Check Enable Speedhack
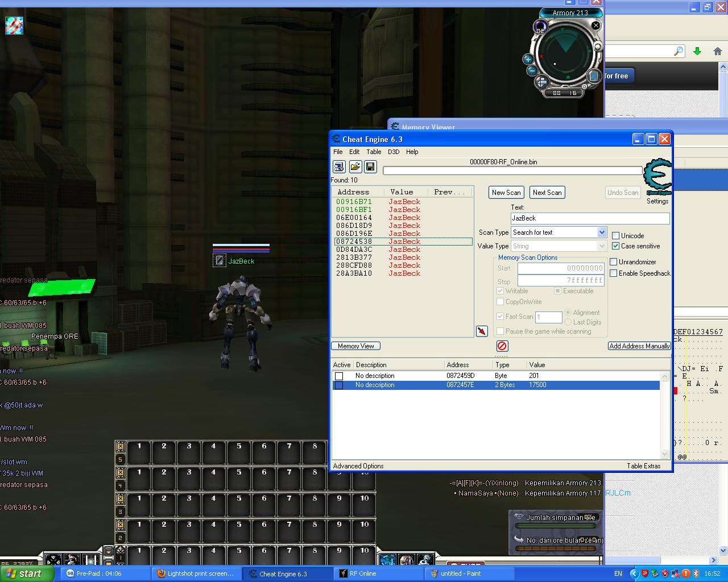Image resolution: width=728 pixels, height=582 pixels. tap(614, 273)
